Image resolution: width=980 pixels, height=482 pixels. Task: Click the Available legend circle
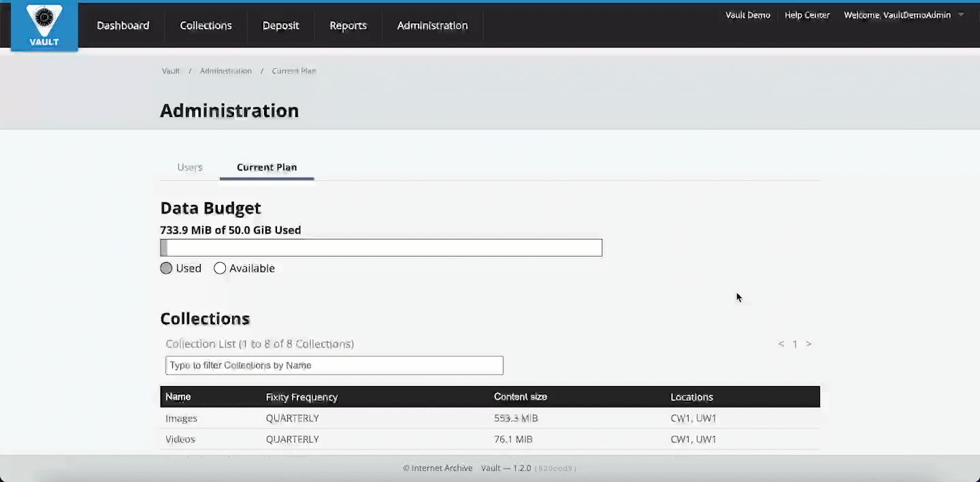point(220,268)
